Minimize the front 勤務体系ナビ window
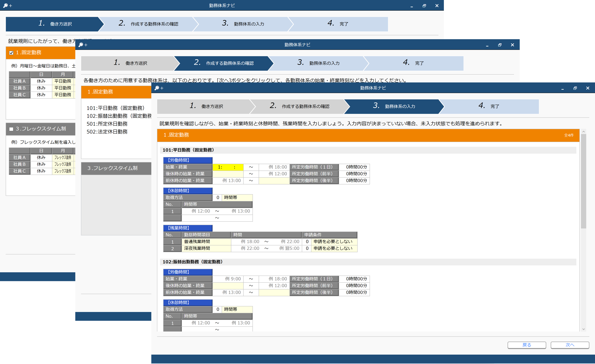This screenshot has width=595, height=364. (562, 88)
